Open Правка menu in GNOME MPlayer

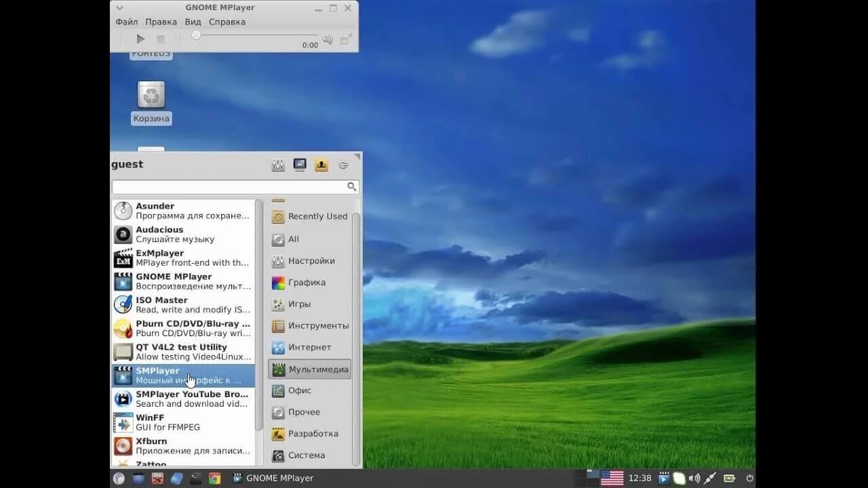pyautogui.click(x=161, y=22)
